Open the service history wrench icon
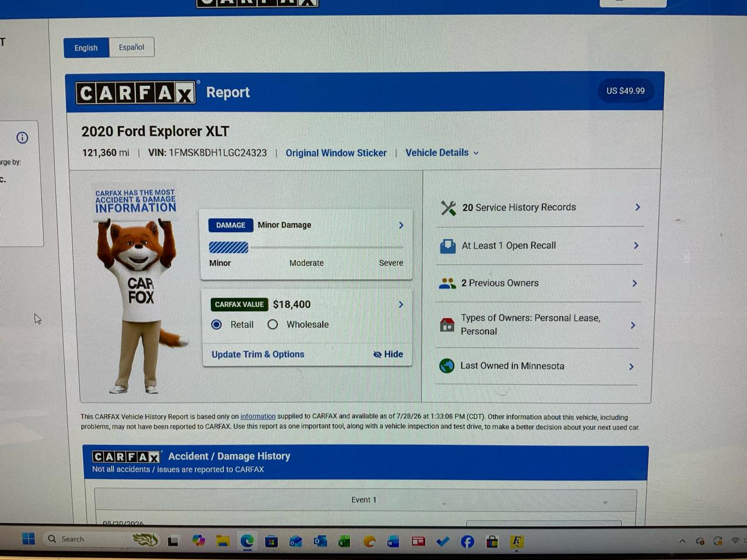This screenshot has height=560, width=747. (448, 208)
